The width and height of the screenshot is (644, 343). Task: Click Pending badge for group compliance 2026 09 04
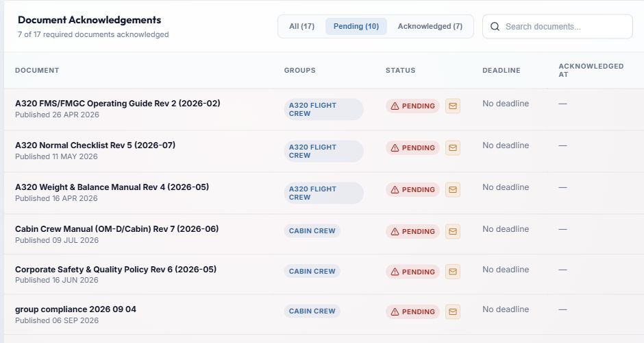(x=412, y=311)
